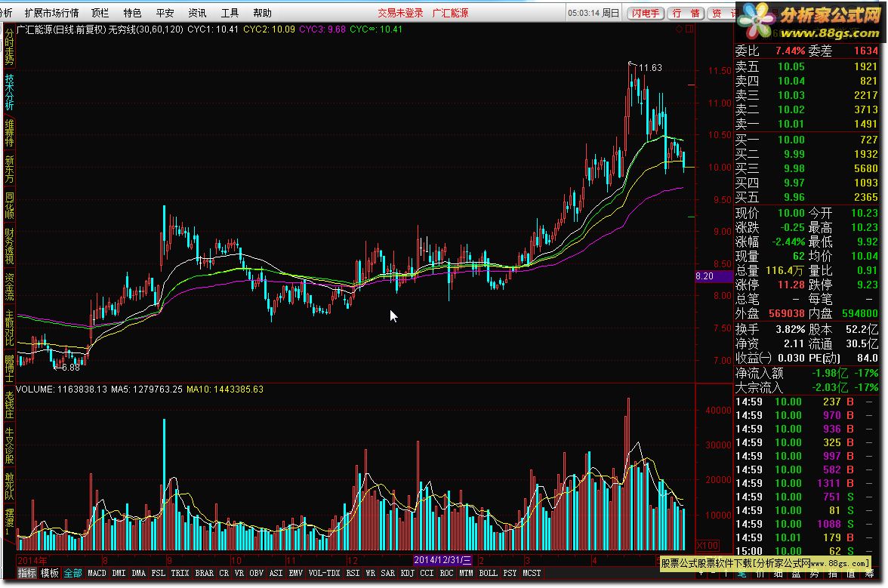Open the 扩展市场行情 menu
Screen dimensions: 888x588
click(x=51, y=12)
